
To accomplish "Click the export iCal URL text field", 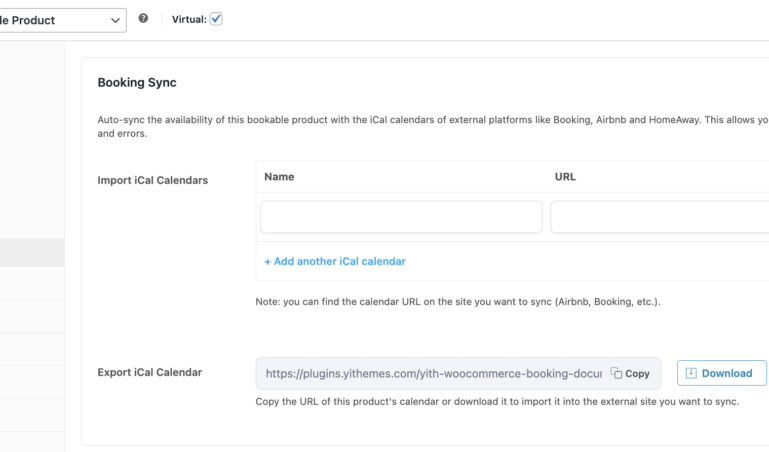I will [432, 373].
